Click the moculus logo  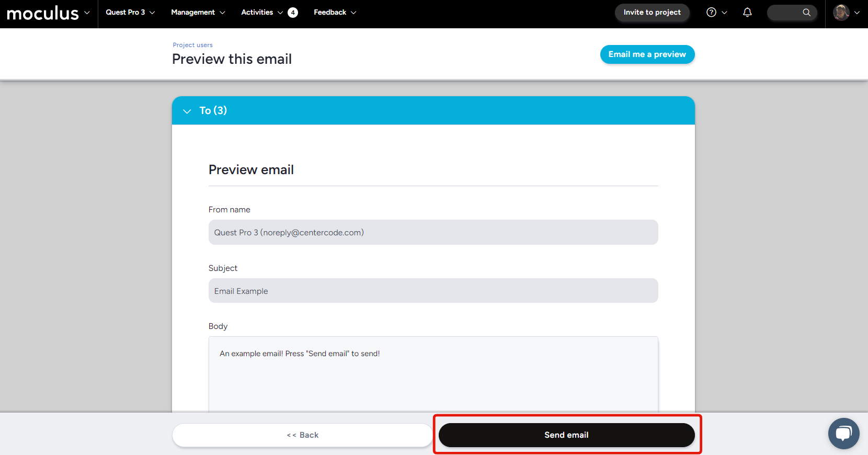(42, 13)
